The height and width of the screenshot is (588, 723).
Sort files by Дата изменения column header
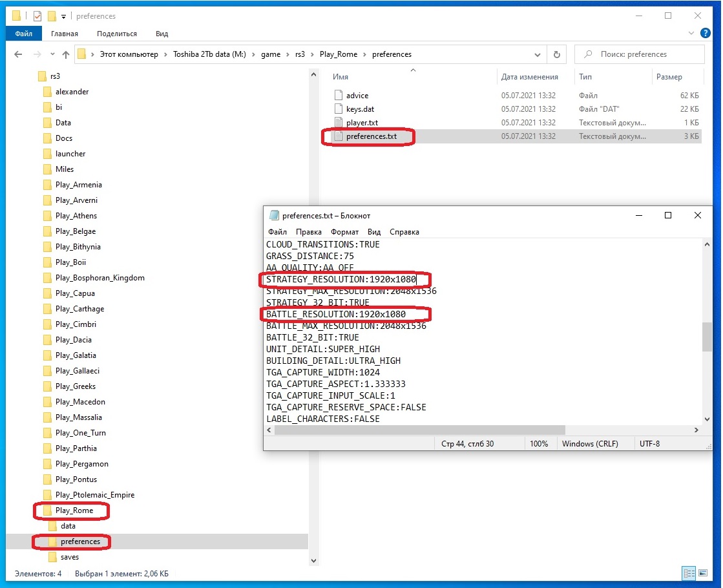coord(529,77)
